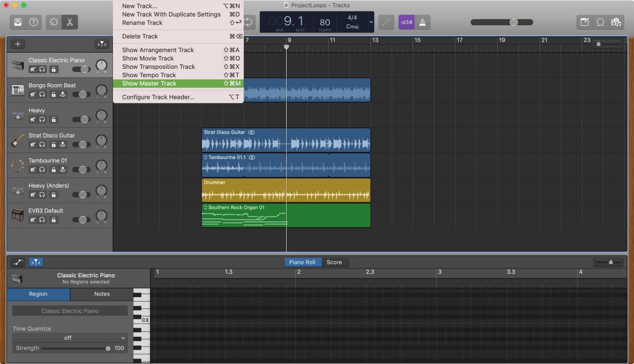Lock the Heavy (Anders) track

[53, 195]
